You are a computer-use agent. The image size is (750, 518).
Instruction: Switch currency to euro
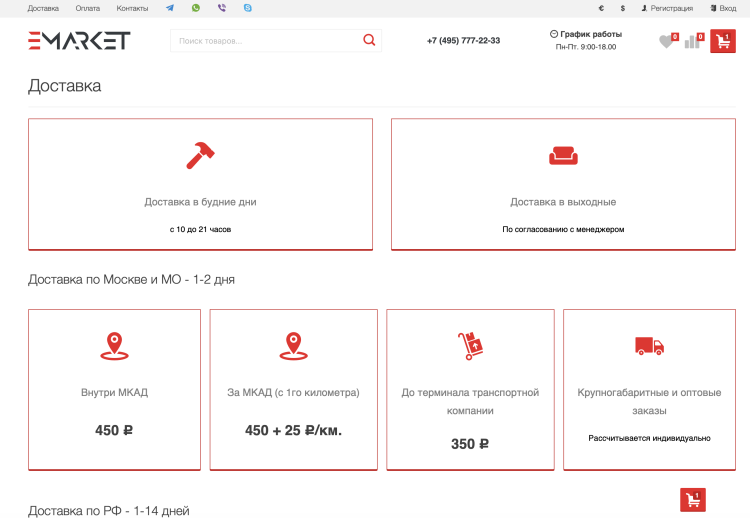(601, 8)
